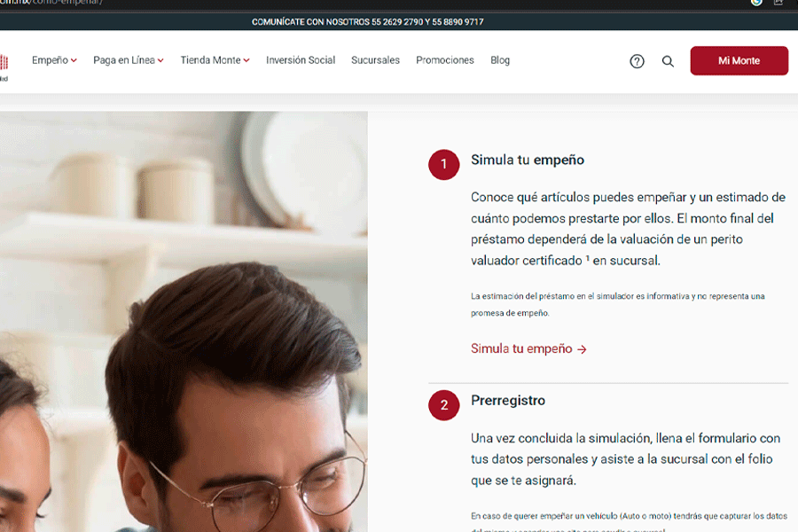Image resolution: width=798 pixels, height=532 pixels.
Task: Click the Monte logo at top left
Action: coord(4,66)
